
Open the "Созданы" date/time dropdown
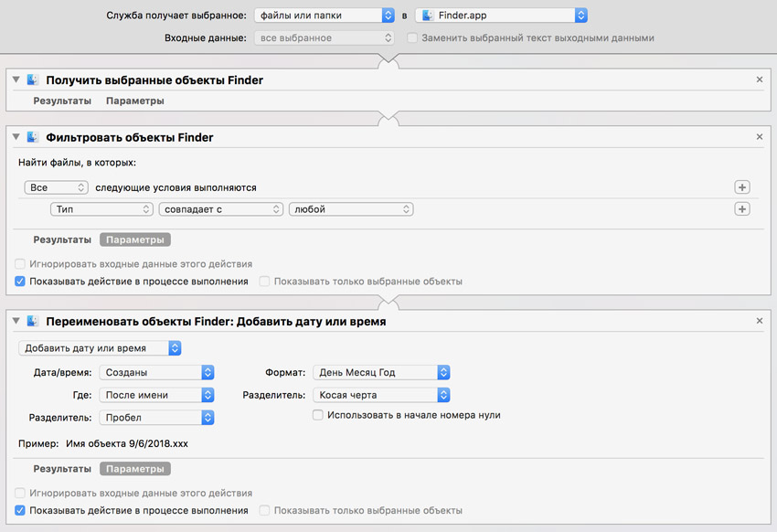click(x=156, y=373)
